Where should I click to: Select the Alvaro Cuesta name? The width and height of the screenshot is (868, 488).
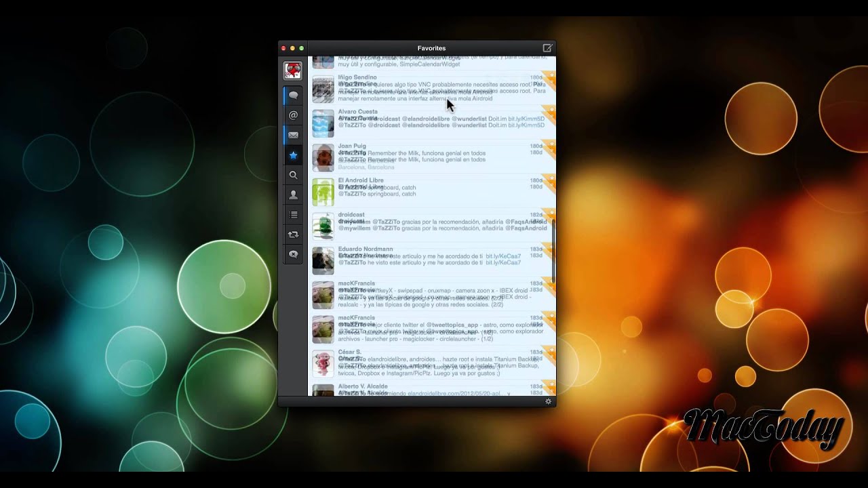(x=358, y=111)
